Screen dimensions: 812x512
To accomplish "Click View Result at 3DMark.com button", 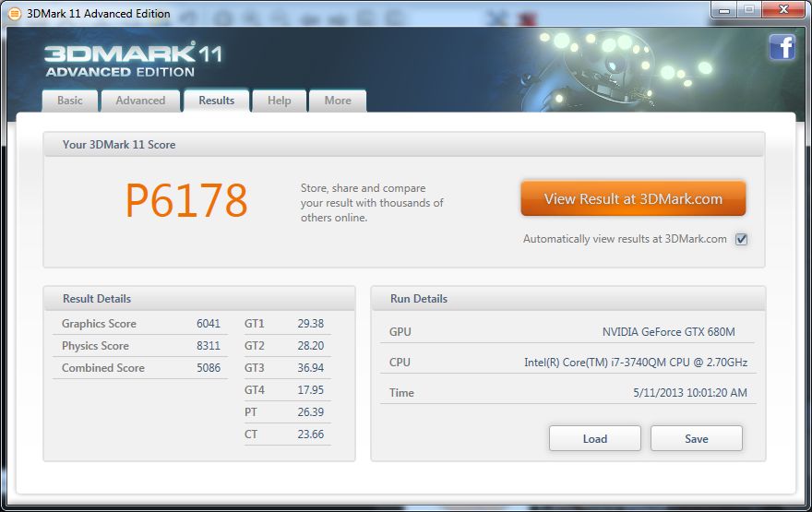I will click(x=633, y=198).
